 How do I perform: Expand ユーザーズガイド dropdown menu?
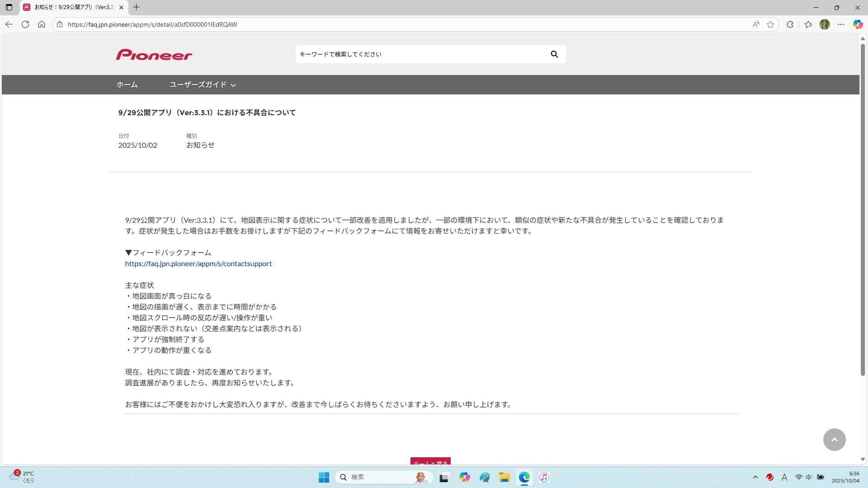tap(203, 84)
